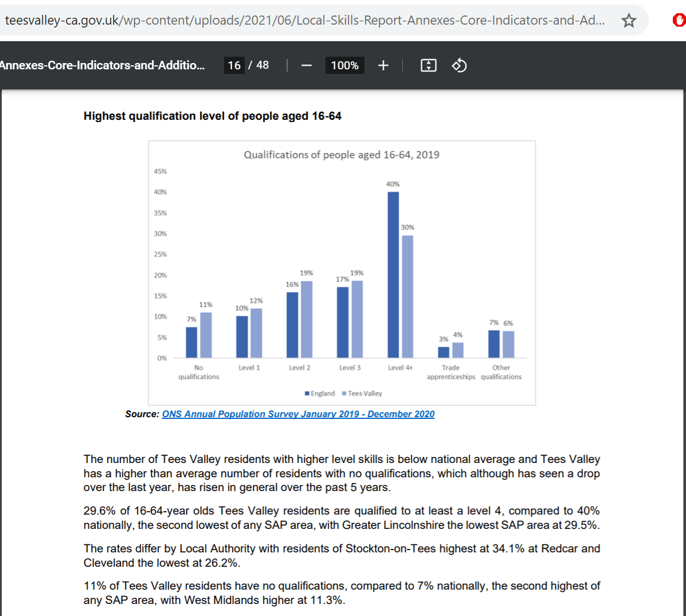
Task: Click the 'Trade apprenticeships' axis label
Action: [451, 372]
